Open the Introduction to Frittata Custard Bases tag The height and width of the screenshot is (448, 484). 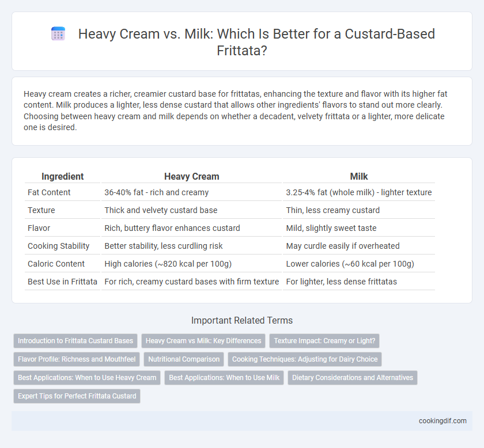point(75,341)
